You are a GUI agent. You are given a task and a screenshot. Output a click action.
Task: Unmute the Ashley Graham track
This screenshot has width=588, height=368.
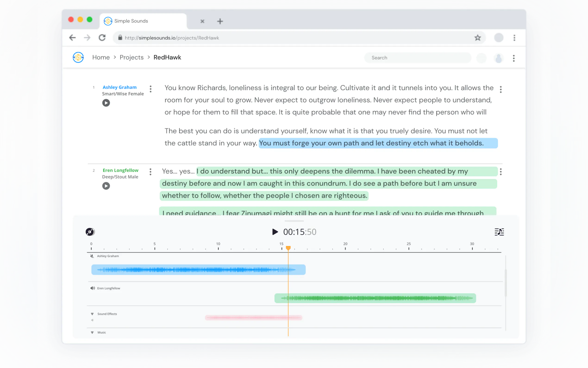[x=92, y=256]
